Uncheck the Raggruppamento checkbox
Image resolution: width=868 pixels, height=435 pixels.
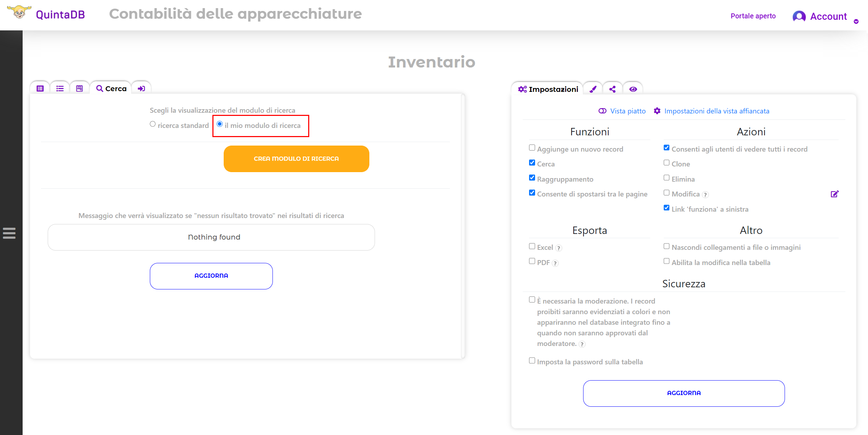[x=532, y=178]
